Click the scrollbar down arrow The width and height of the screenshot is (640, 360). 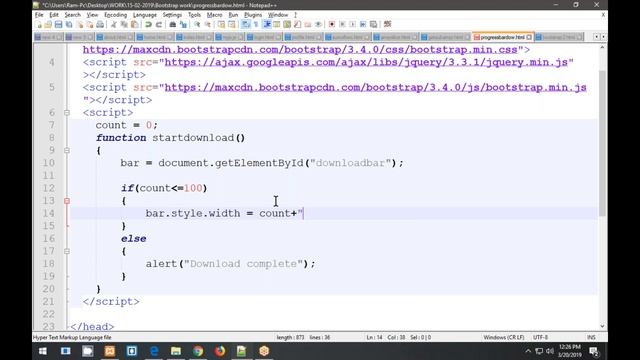[602, 326]
